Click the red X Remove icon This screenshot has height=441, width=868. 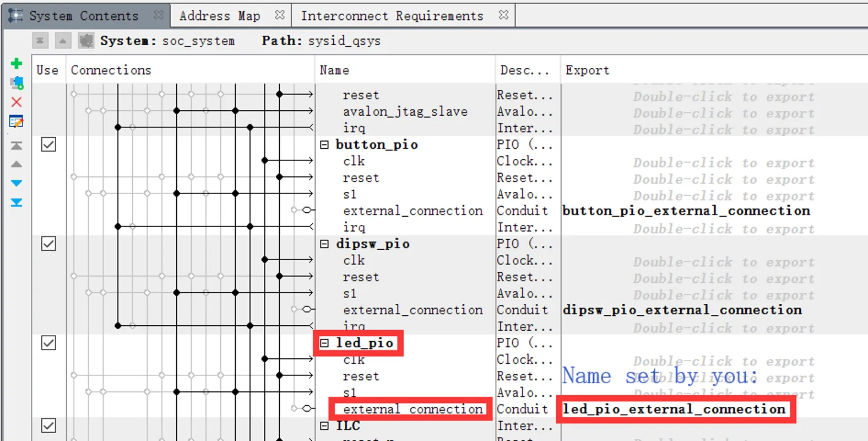click(x=17, y=102)
